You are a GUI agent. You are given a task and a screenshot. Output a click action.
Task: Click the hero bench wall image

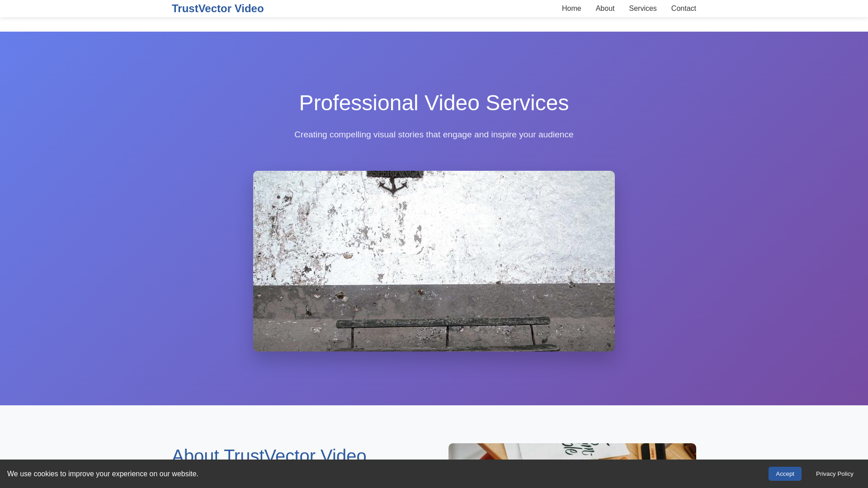pyautogui.click(x=434, y=261)
